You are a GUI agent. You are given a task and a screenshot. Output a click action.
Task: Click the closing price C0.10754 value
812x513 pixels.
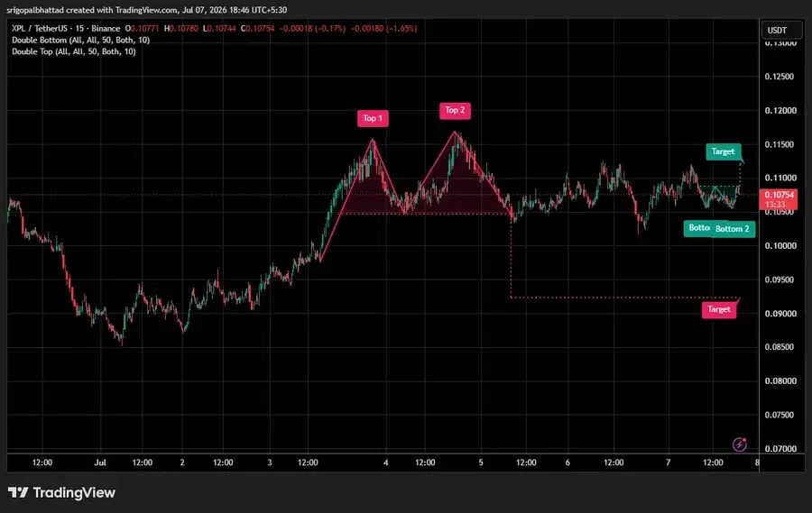click(257, 29)
